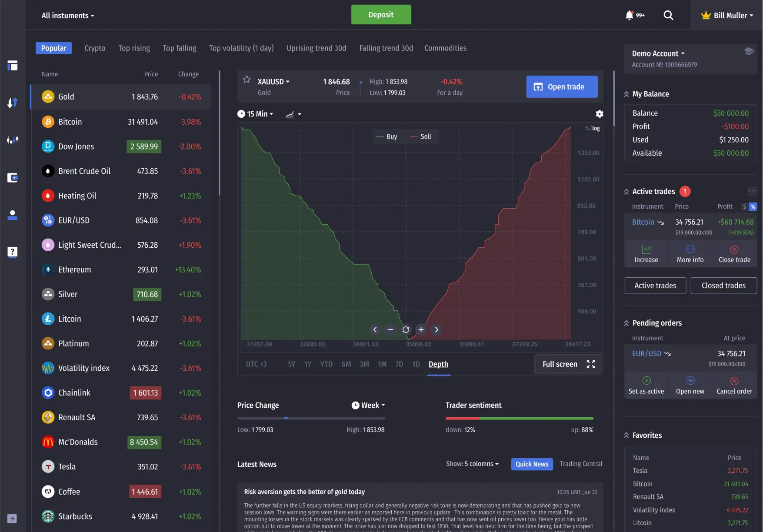The height and width of the screenshot is (532, 763).
Task: Switch to the Crypto tab
Action: (95, 48)
